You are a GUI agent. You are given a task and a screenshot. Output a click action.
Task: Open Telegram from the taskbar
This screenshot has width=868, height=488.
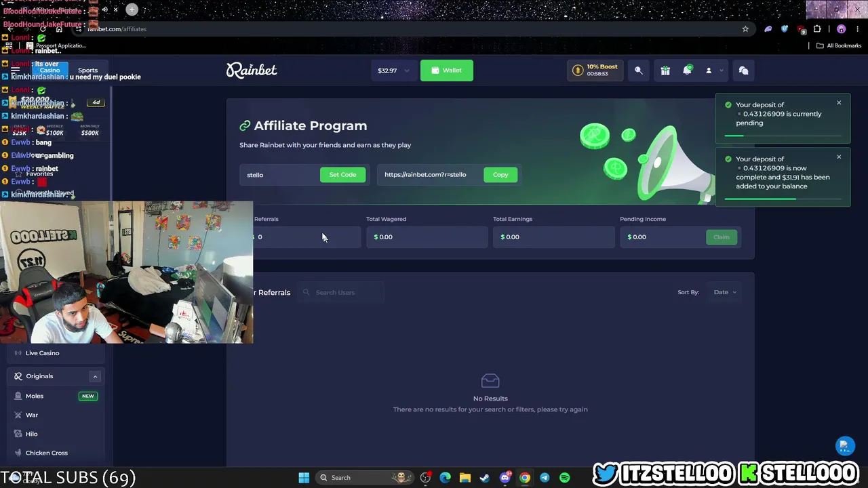[x=545, y=478]
